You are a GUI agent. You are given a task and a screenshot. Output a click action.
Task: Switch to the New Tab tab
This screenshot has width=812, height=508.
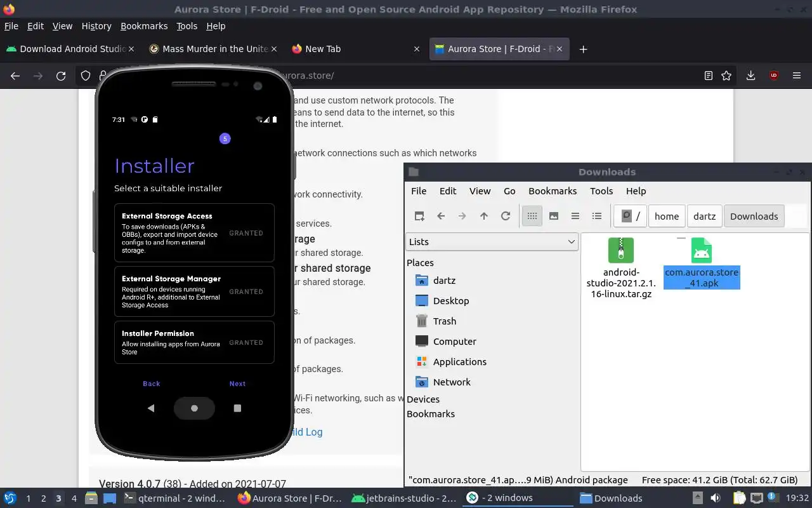point(355,49)
